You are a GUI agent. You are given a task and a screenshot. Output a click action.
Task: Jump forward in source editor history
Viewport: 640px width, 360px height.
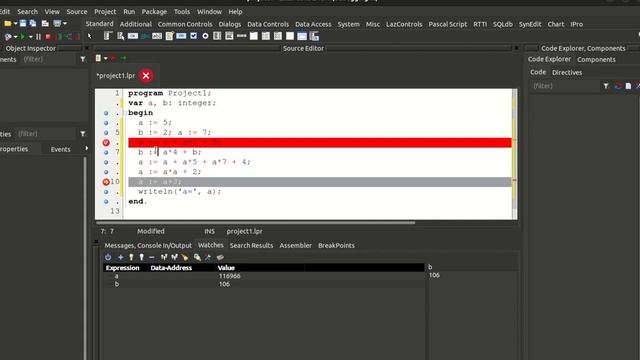click(x=123, y=58)
